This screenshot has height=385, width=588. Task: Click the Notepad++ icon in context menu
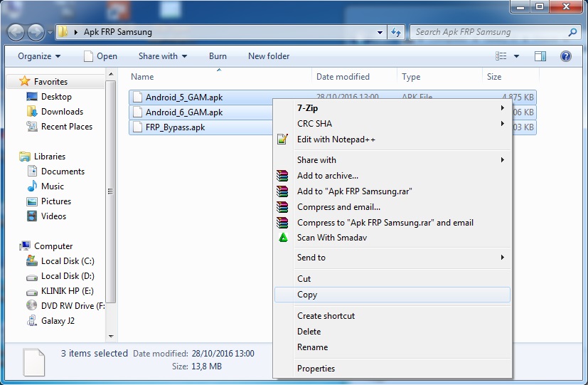point(282,139)
